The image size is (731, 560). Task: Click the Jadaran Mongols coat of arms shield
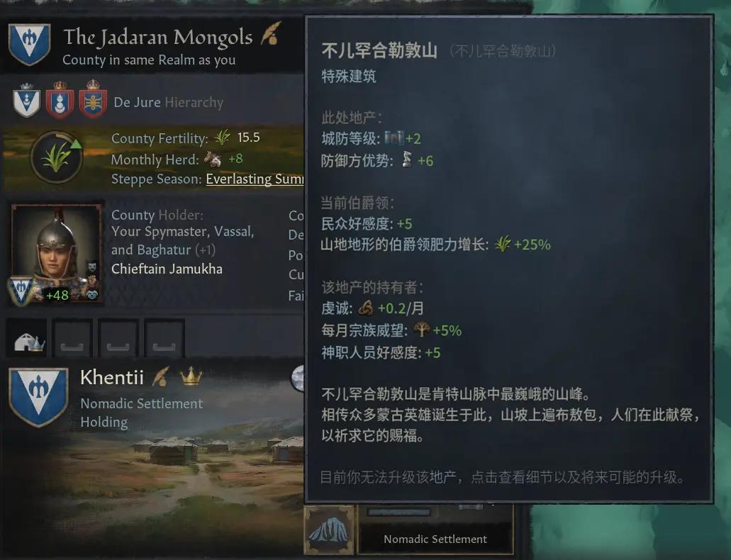tap(29, 44)
